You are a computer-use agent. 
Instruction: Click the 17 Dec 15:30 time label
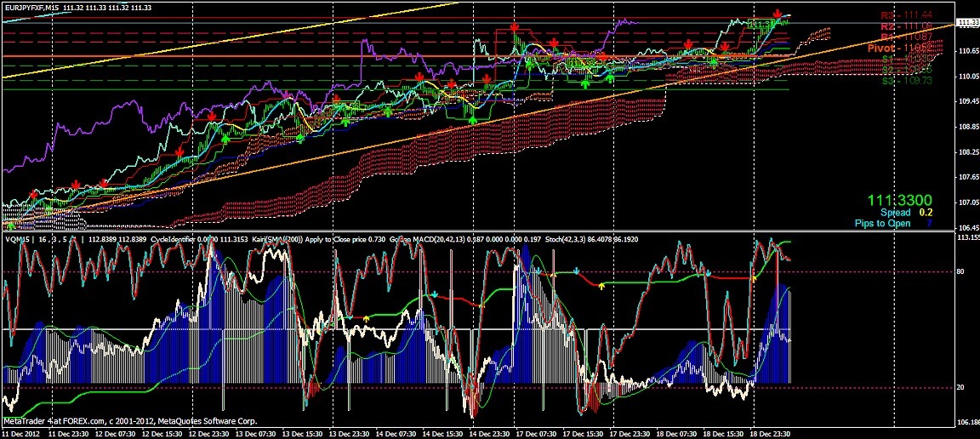pyautogui.click(x=584, y=433)
